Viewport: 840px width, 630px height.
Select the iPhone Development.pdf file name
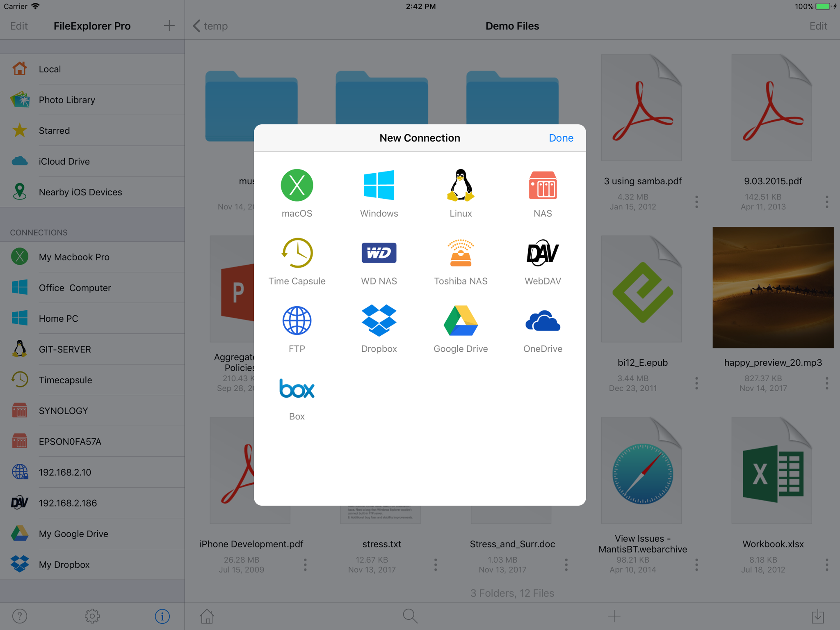point(251,544)
